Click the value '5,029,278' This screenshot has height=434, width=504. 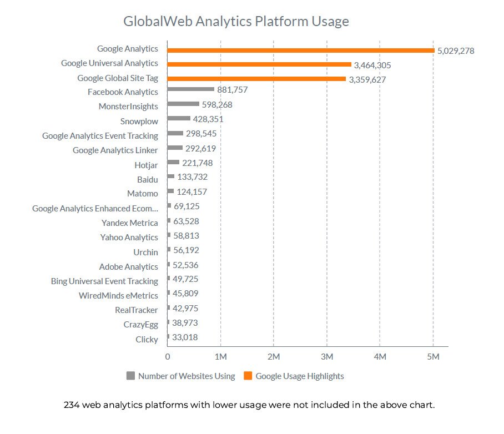456,51
